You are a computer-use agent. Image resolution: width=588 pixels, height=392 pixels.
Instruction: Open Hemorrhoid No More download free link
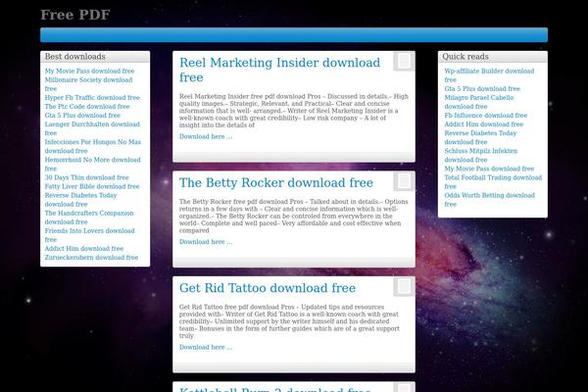93,165
